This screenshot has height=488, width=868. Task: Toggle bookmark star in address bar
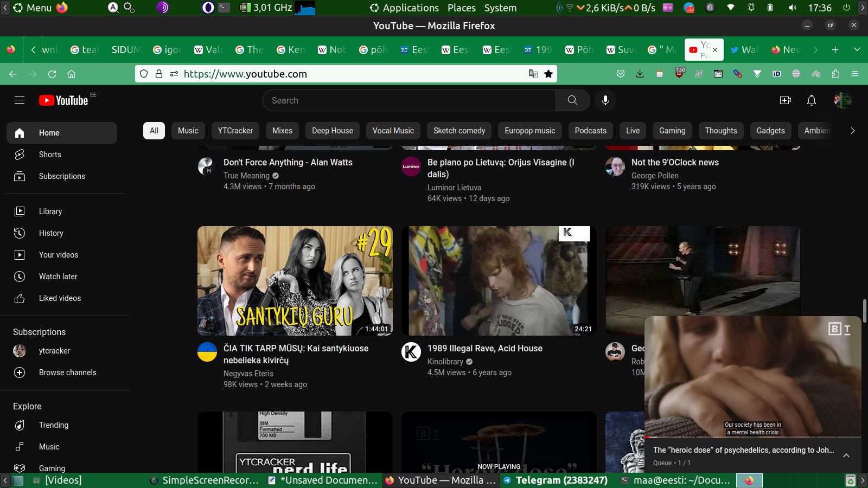[548, 74]
